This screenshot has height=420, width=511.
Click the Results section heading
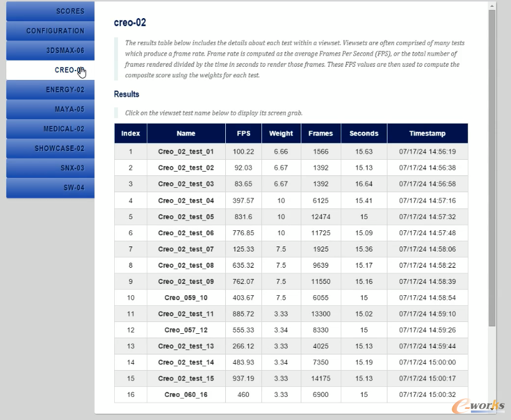point(127,94)
